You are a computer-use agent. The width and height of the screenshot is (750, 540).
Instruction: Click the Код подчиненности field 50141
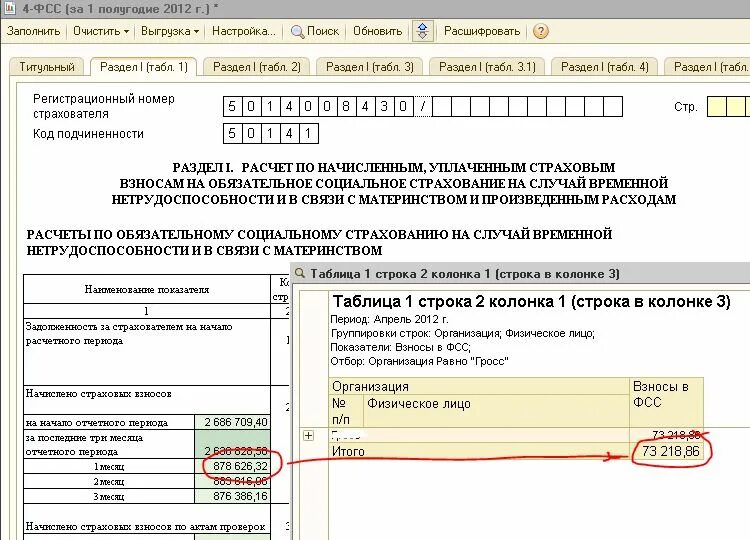[270, 133]
